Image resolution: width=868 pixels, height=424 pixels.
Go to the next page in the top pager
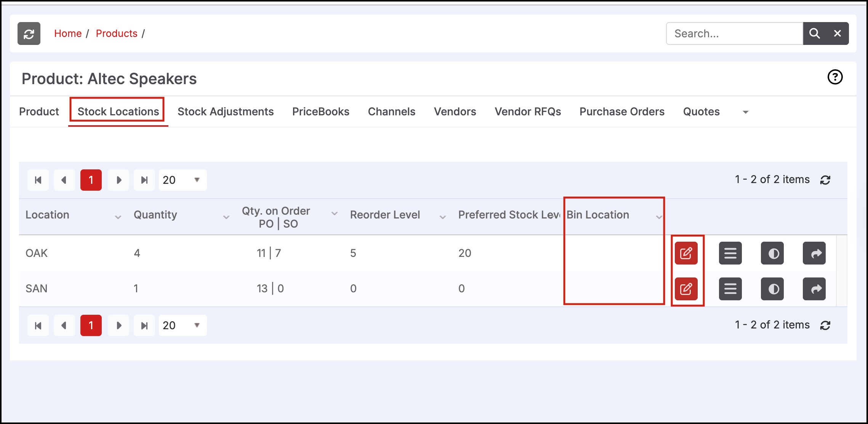119,180
